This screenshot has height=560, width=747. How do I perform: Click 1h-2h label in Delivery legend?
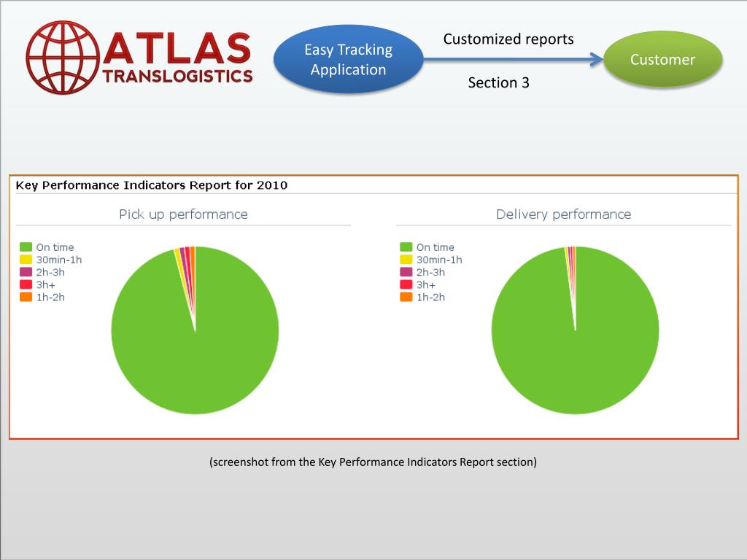pos(430,297)
